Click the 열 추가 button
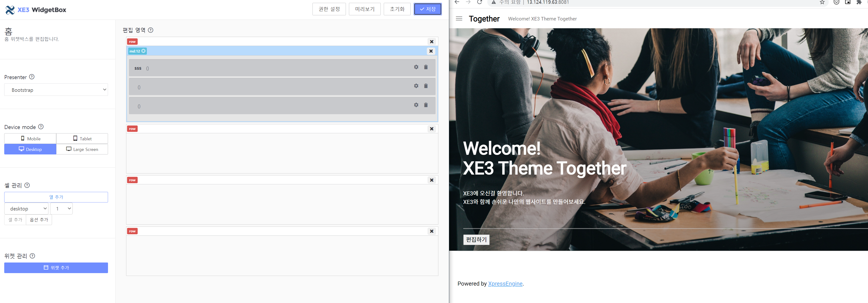The height and width of the screenshot is (303, 868). click(x=56, y=197)
